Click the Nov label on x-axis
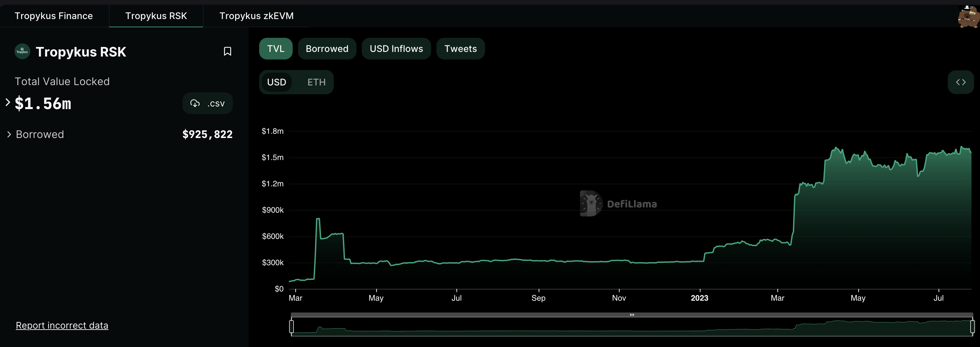The image size is (980, 347). coord(619,298)
